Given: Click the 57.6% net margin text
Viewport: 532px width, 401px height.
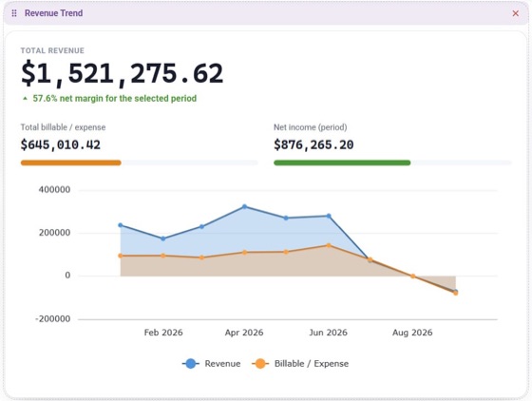Looking at the screenshot, I should click(115, 99).
